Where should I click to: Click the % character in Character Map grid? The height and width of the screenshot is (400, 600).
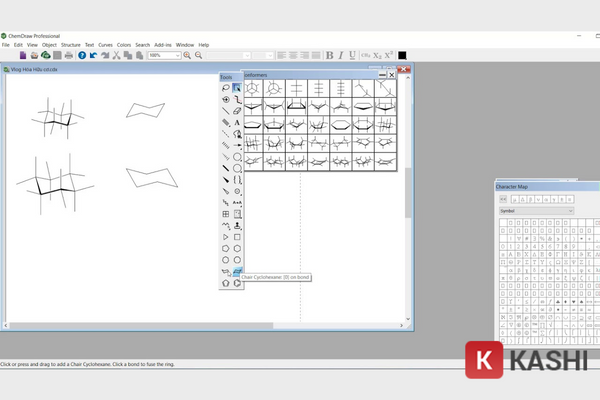click(542, 238)
